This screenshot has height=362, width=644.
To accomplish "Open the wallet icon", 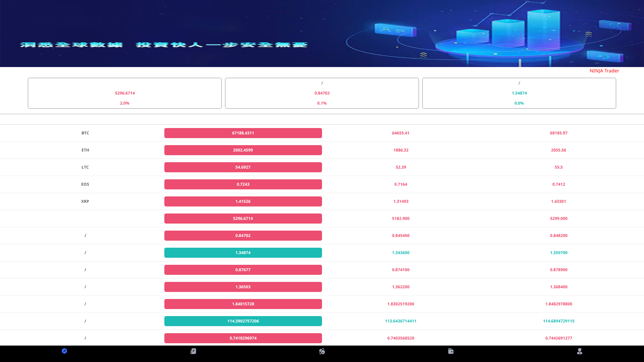I will (x=451, y=351).
